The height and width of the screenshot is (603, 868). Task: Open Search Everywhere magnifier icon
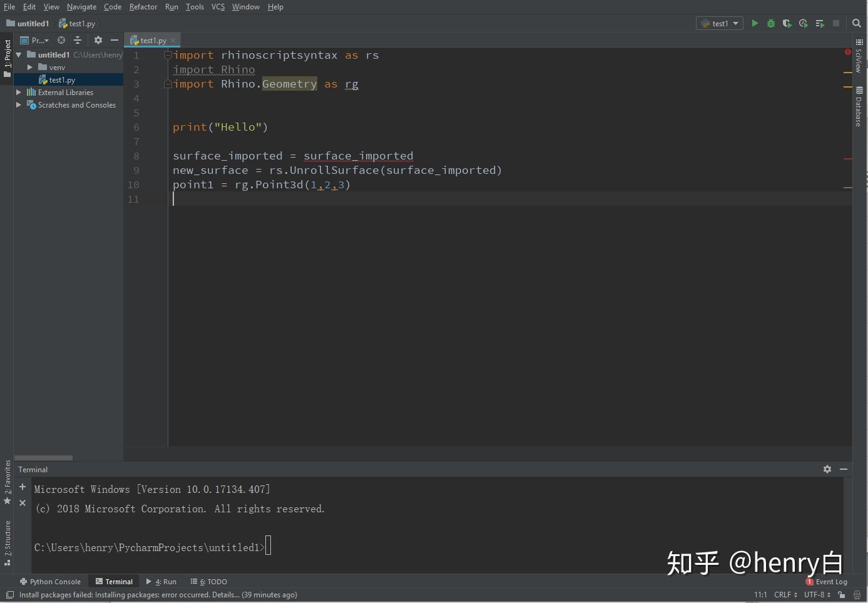coord(857,23)
